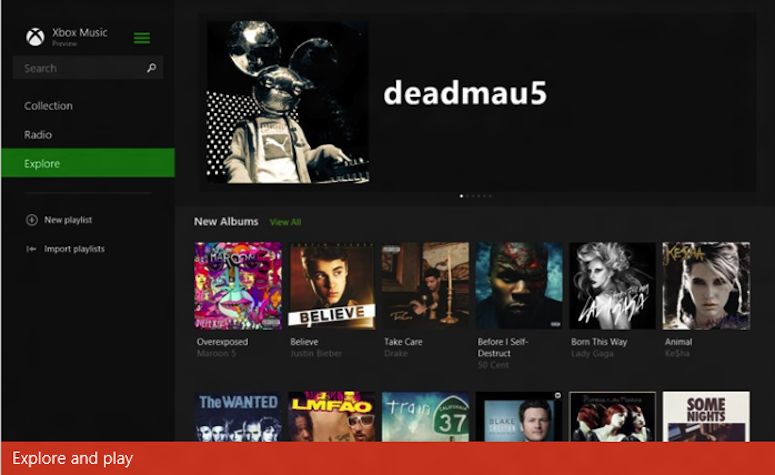Viewport: 775px width, 475px height.
Task: Click the Import playlists arrow icon
Action: tap(31, 249)
